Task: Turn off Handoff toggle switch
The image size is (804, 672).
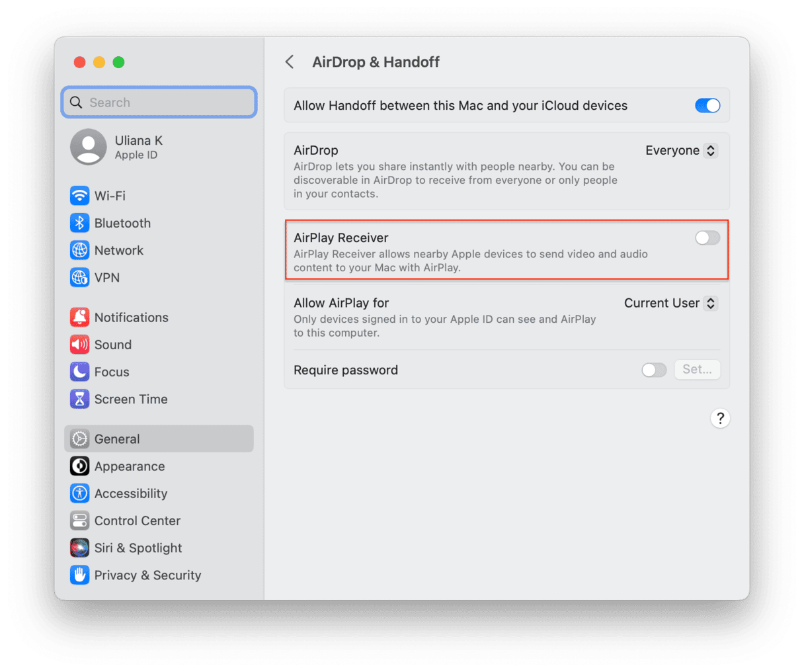Action: (707, 106)
